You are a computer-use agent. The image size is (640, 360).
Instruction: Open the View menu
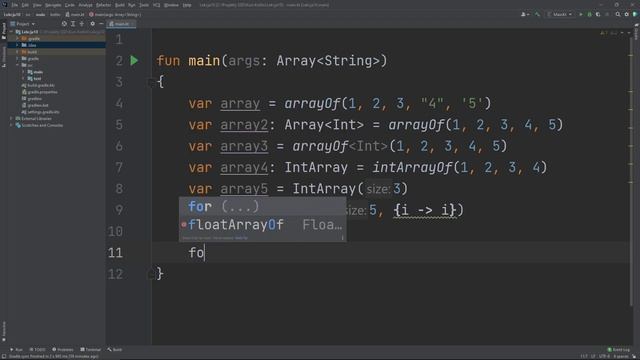click(37, 5)
